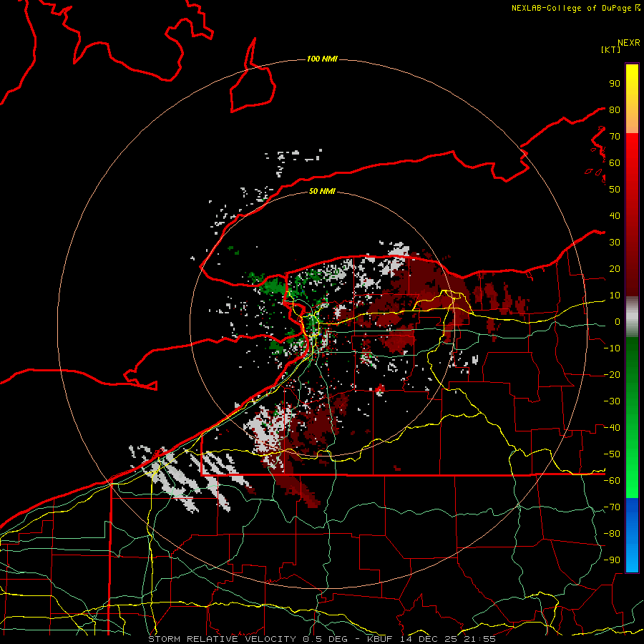Click the 90 value on the velocity scale
644x644 pixels.
tap(615, 84)
